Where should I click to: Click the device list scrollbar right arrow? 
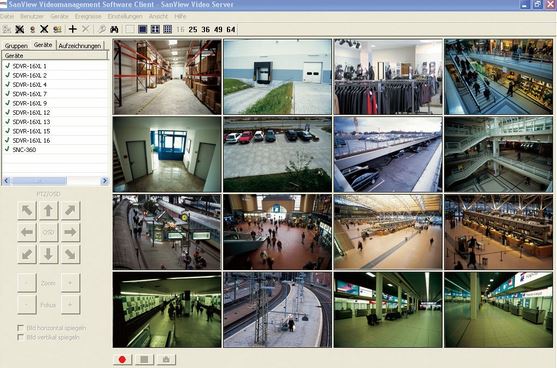click(x=104, y=181)
